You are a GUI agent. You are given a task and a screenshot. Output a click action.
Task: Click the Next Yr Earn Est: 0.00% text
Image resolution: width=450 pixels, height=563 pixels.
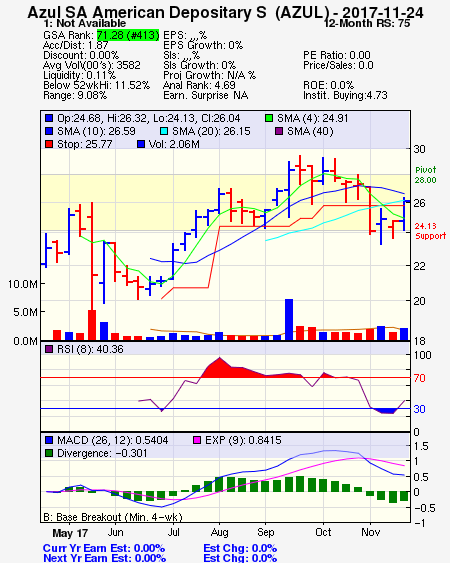click(105, 558)
